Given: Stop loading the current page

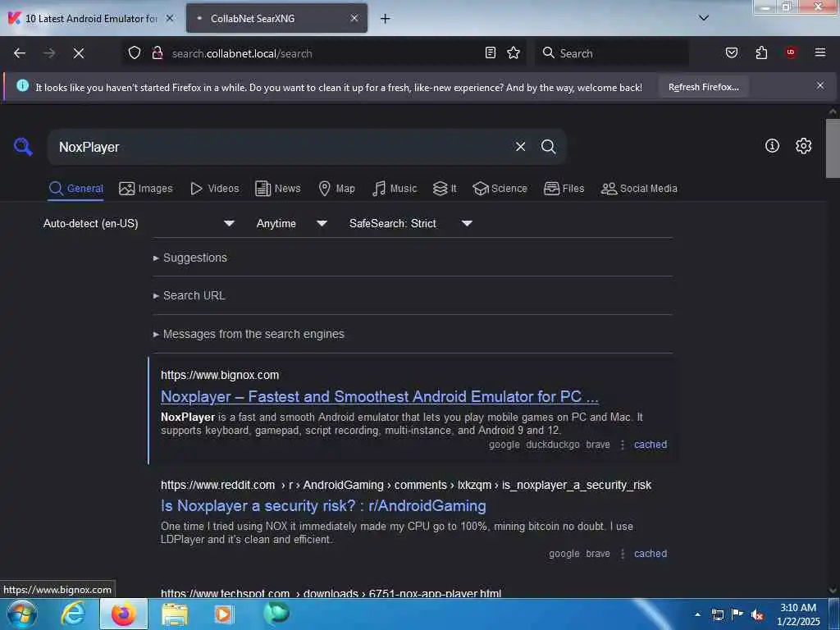Looking at the screenshot, I should click(x=78, y=53).
